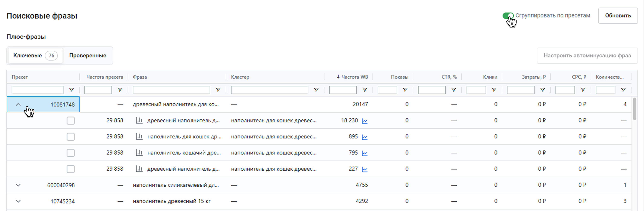Screen dimensions: 644x211
Task: Open bar chart icon in 795 row
Action: (139, 153)
